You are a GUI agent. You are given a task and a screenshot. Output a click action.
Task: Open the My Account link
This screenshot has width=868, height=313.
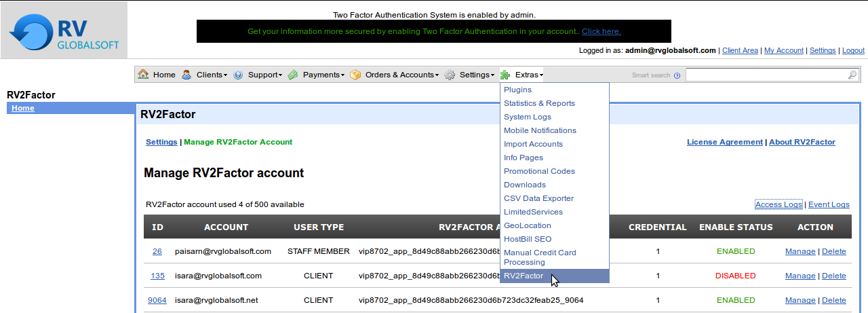[x=784, y=50]
